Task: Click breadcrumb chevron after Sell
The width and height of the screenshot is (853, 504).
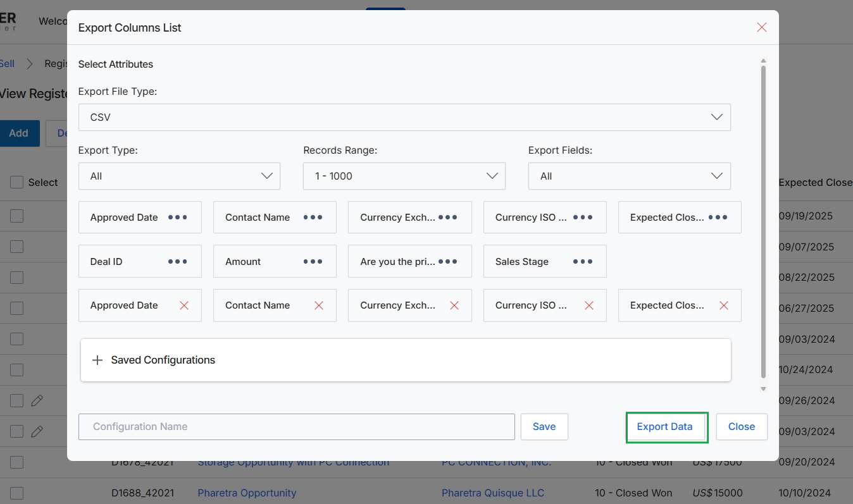Action: 29,64
